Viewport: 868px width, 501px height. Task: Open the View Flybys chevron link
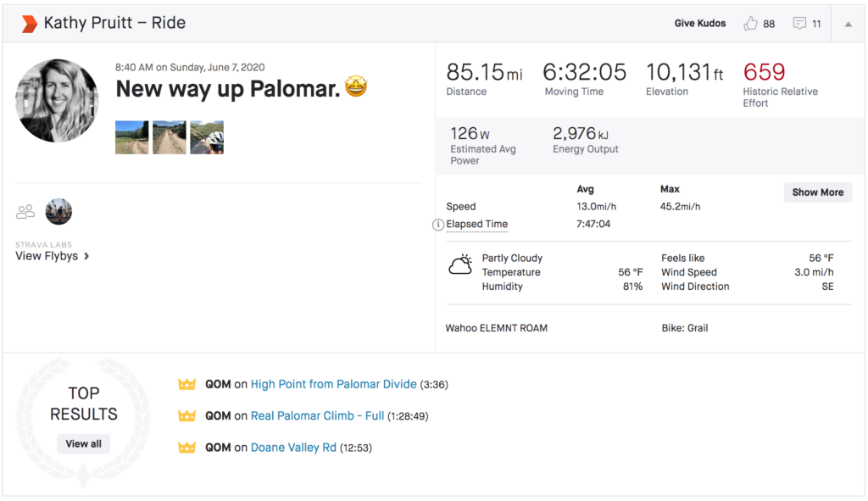click(x=52, y=256)
